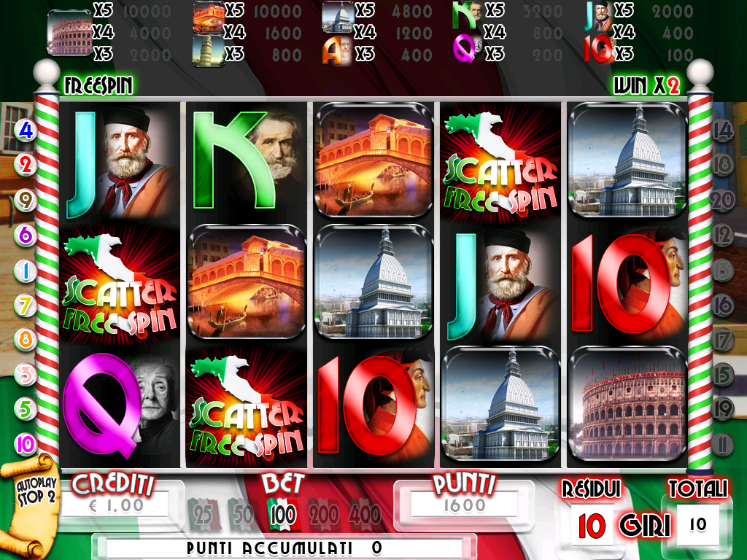The image size is (747, 560).
Task: Click the Scatter Free Spin symbol on reel four
Action: tap(500, 163)
